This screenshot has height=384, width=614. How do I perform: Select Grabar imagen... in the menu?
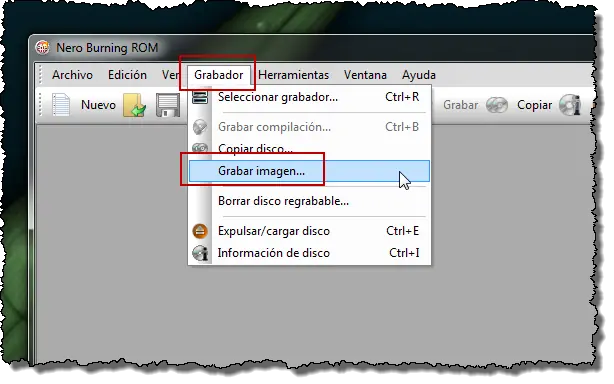pyautogui.click(x=309, y=171)
